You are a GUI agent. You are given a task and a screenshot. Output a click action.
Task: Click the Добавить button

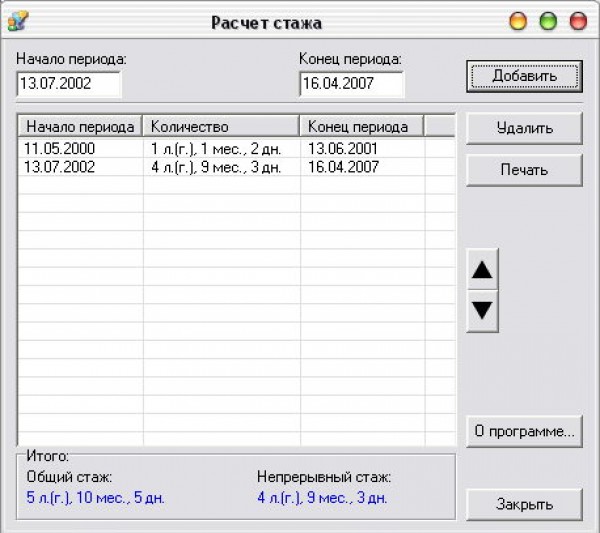[524, 76]
